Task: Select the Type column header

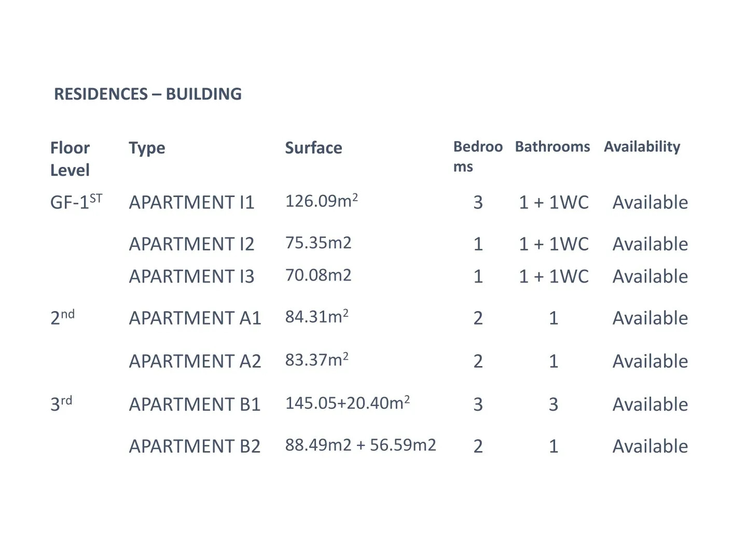Action: point(147,148)
